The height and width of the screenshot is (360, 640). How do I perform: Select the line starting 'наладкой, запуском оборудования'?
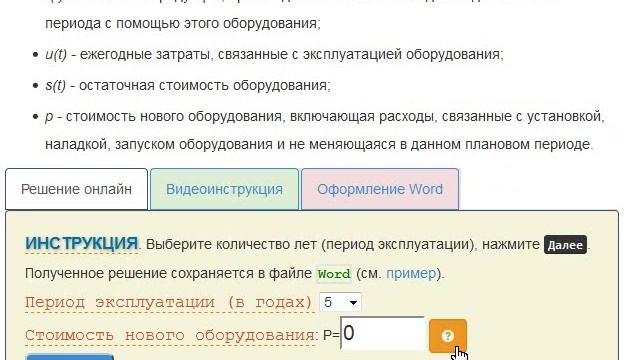[319, 144]
